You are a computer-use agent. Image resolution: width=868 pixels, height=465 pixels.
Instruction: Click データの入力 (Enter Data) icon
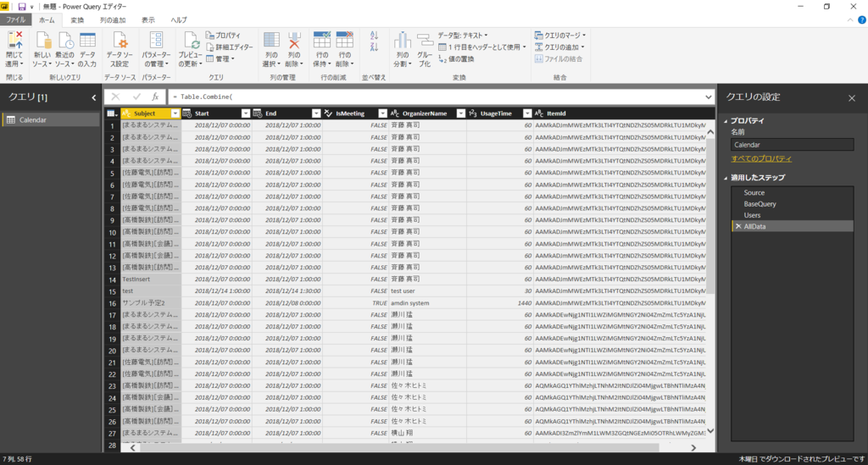(87, 41)
